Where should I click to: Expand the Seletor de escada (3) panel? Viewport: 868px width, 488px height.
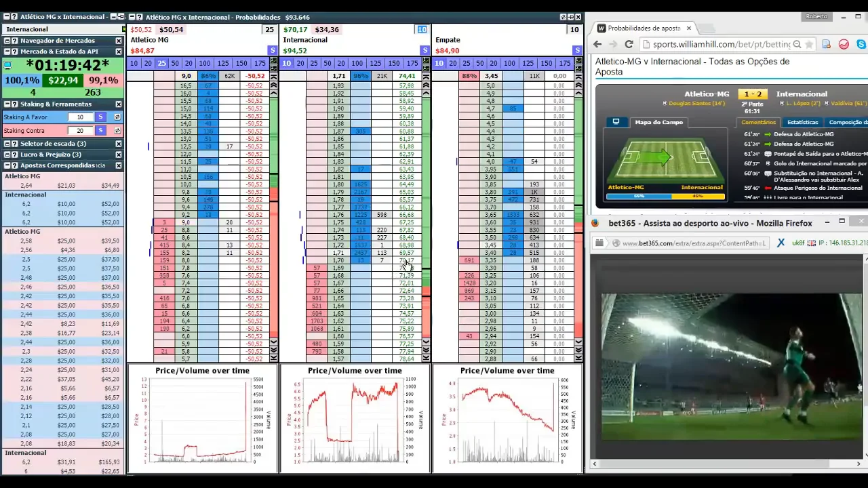click(7, 144)
